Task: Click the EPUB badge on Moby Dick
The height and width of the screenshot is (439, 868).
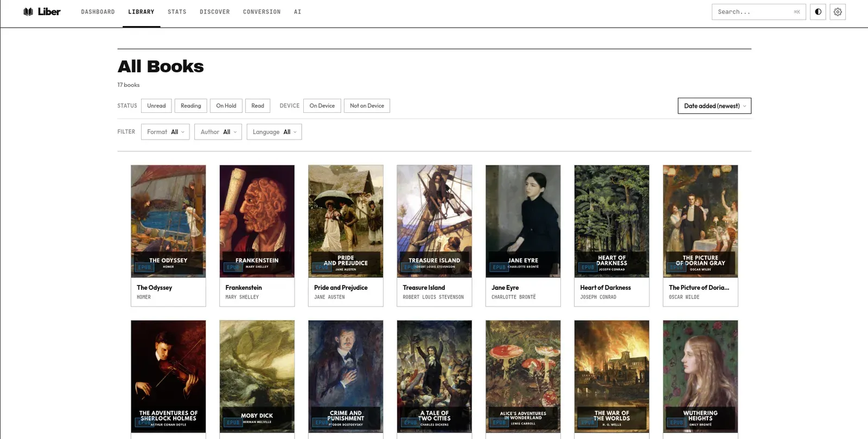Action: pyautogui.click(x=233, y=422)
